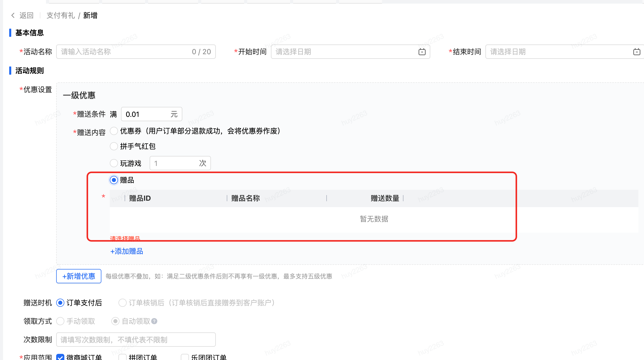
Task: Toggle the 微商城订单 checkbox
Action: pos(60,357)
